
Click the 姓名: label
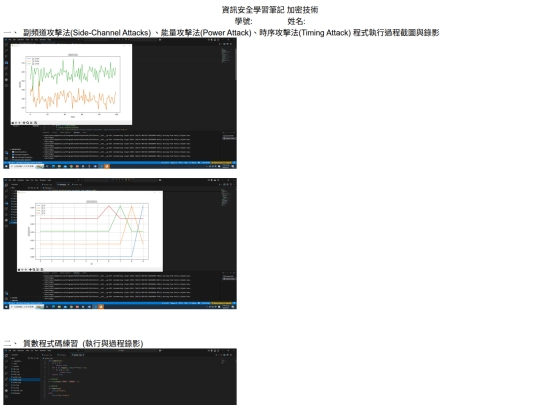pos(296,21)
